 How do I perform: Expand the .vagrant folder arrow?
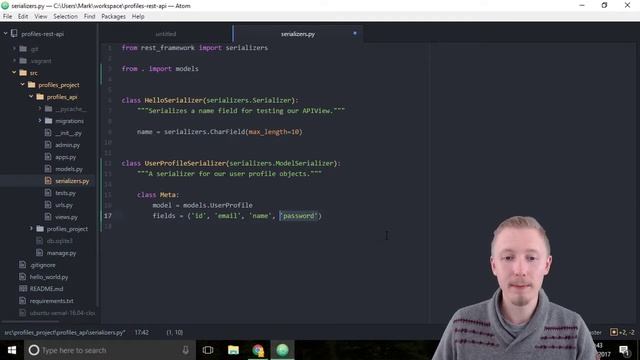point(14,61)
